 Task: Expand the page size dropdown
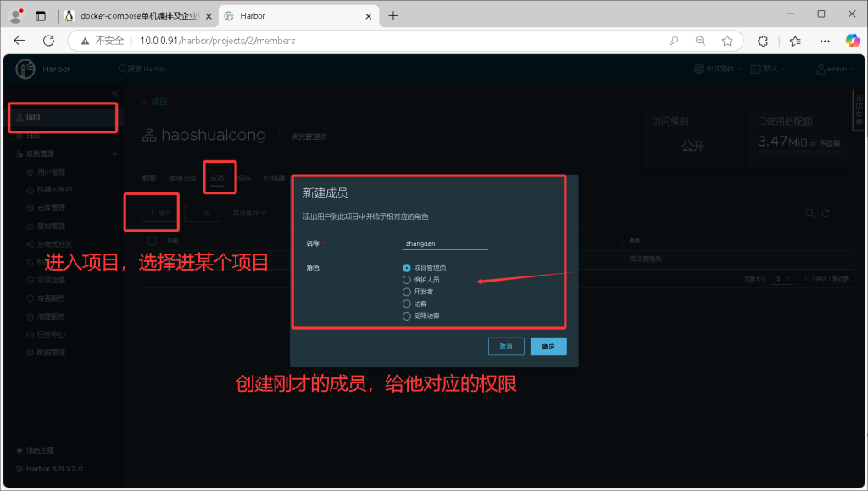(x=782, y=278)
